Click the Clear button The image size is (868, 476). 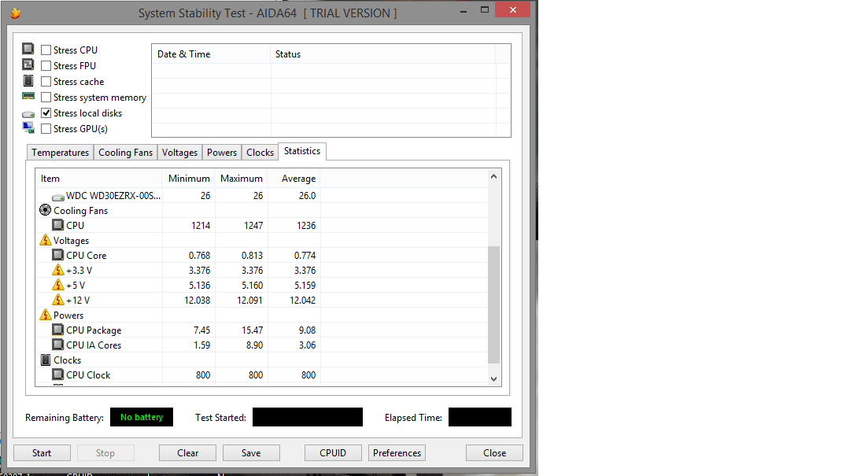(187, 452)
